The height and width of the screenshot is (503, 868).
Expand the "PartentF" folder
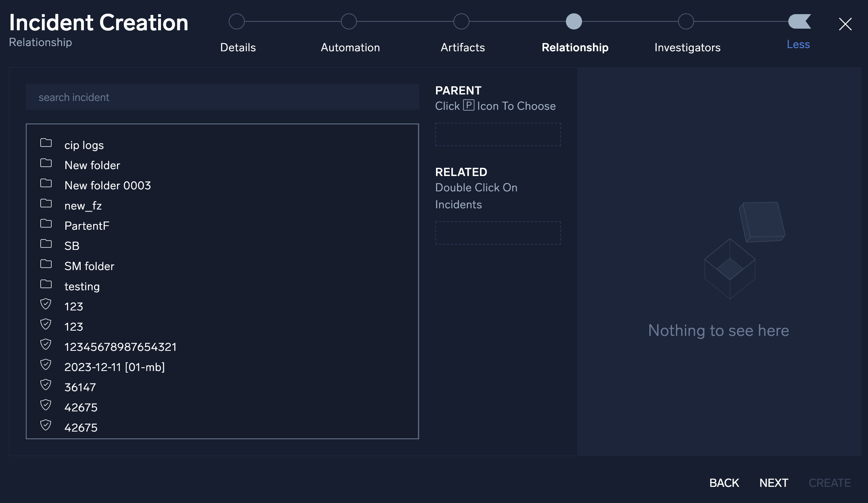(x=87, y=226)
